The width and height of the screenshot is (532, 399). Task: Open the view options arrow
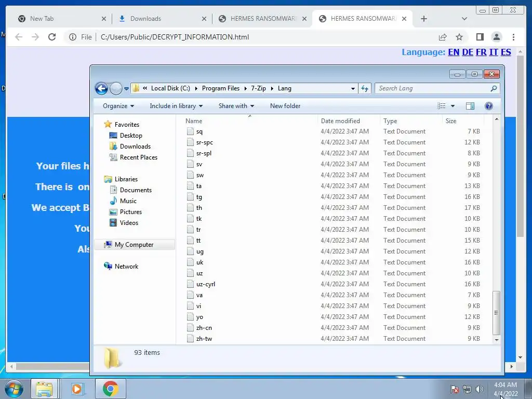[453, 106]
